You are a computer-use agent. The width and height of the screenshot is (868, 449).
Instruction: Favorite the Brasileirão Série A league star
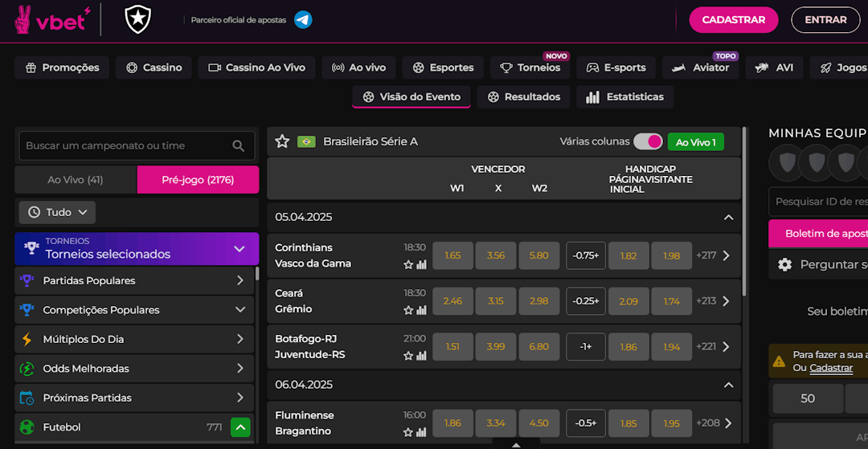[282, 141]
